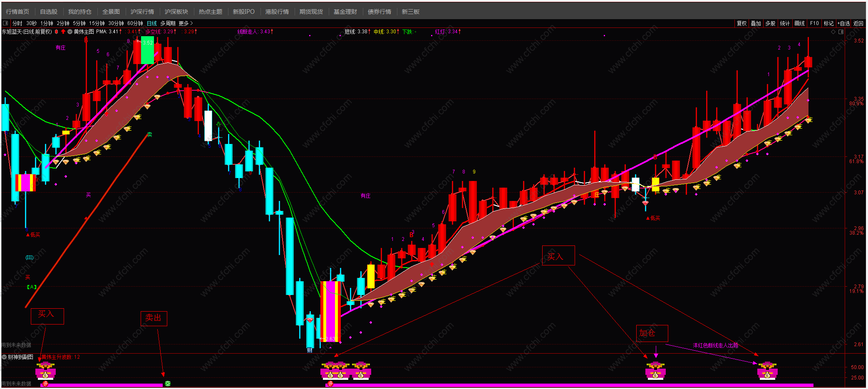Viewport: 868px width, 389px height.
Task: Switch to the 自选股 tab
Action: (x=49, y=12)
